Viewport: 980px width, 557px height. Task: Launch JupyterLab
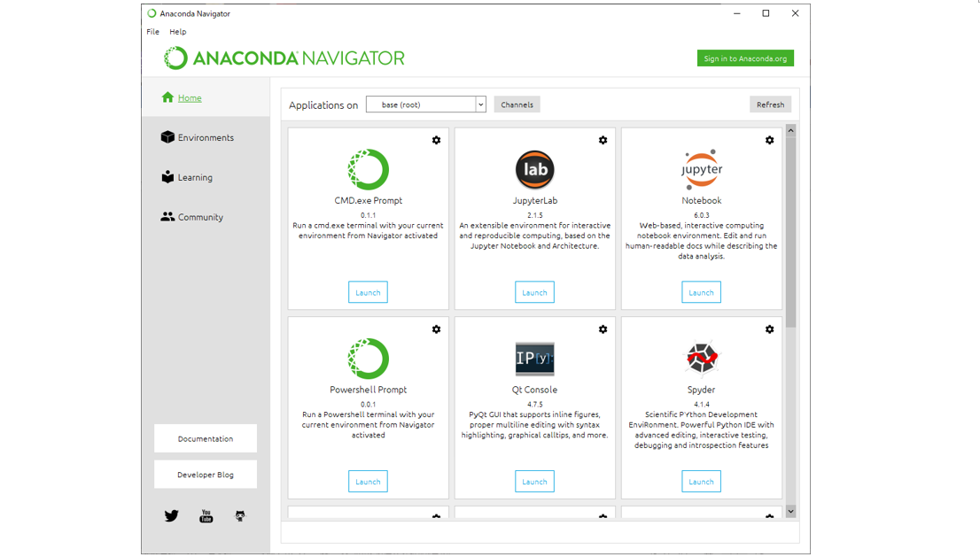pyautogui.click(x=534, y=292)
